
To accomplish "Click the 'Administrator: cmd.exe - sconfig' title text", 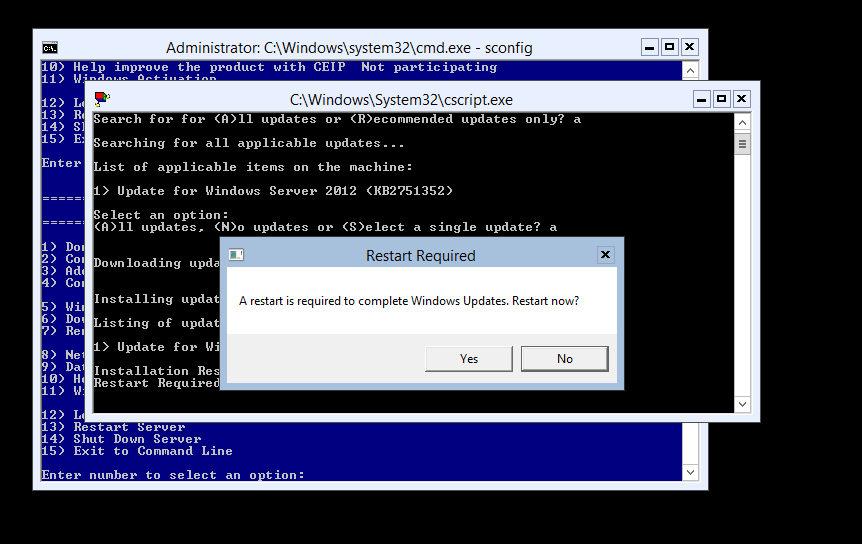I will 349,48.
